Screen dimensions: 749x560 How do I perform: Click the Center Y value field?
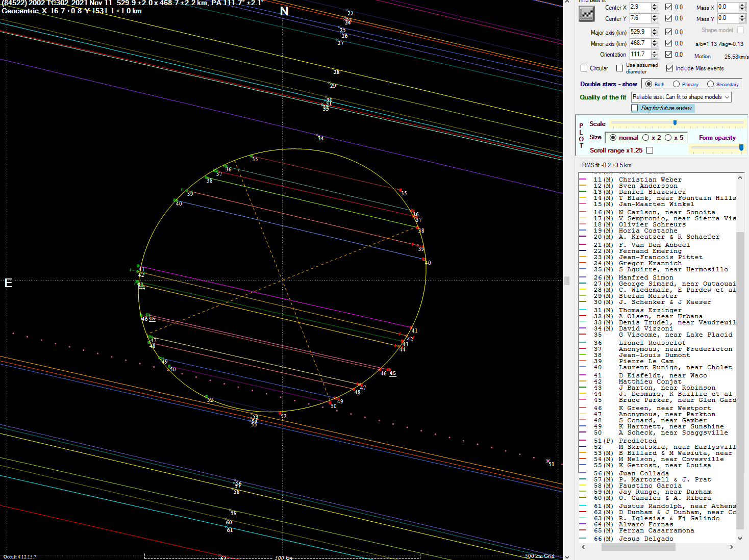click(640, 18)
